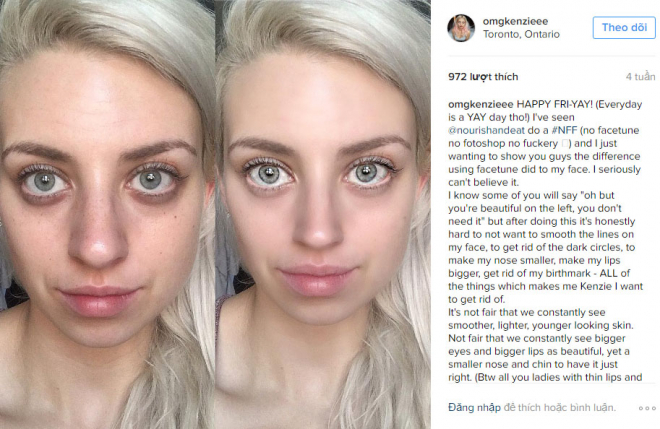Open the three-dot more options menu
The height and width of the screenshot is (429, 660).
pyautogui.click(x=647, y=408)
